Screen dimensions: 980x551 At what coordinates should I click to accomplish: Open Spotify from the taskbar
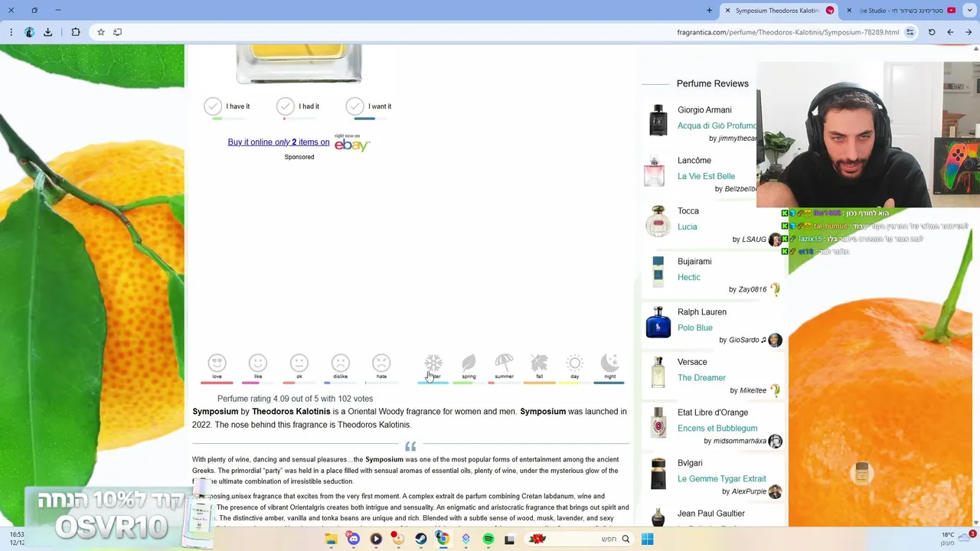[x=488, y=540]
